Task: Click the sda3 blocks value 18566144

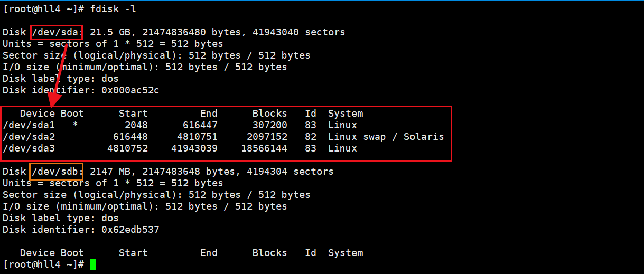Action: coord(264,149)
